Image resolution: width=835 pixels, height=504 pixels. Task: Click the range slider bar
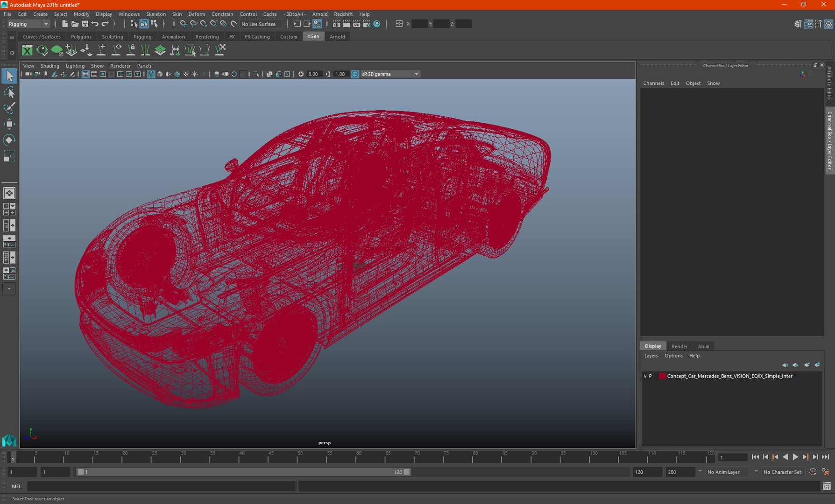(x=243, y=472)
